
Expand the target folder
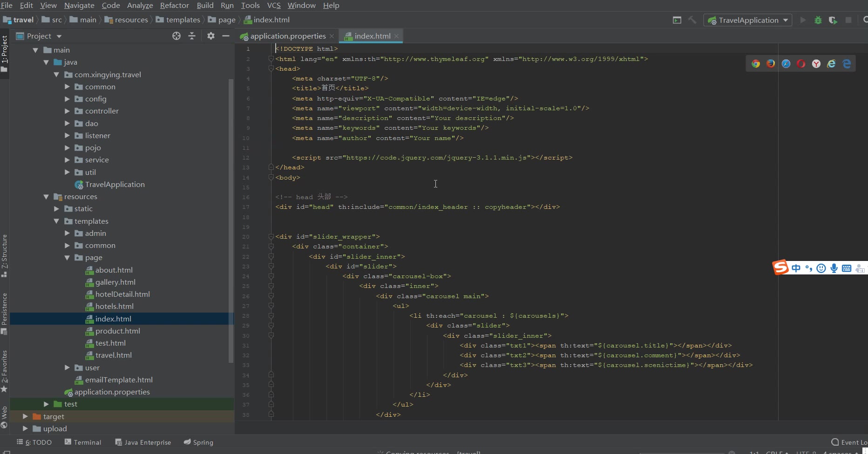[x=25, y=416]
